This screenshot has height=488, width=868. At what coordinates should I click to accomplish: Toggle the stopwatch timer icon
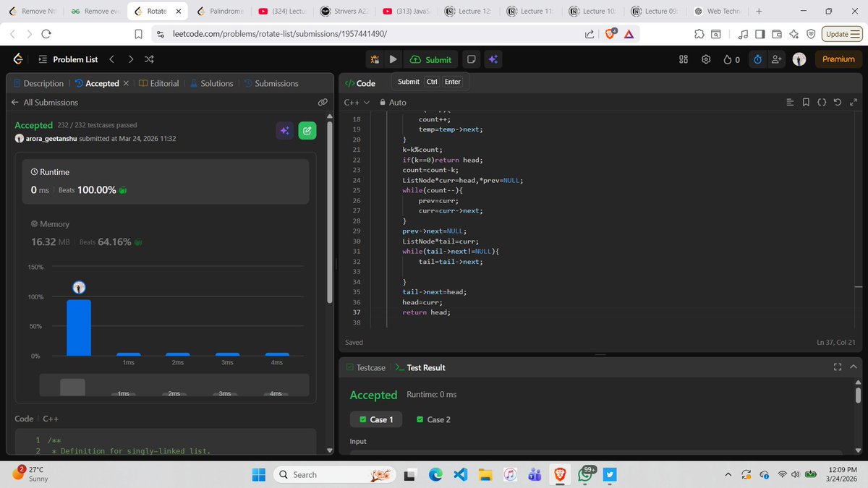click(757, 59)
